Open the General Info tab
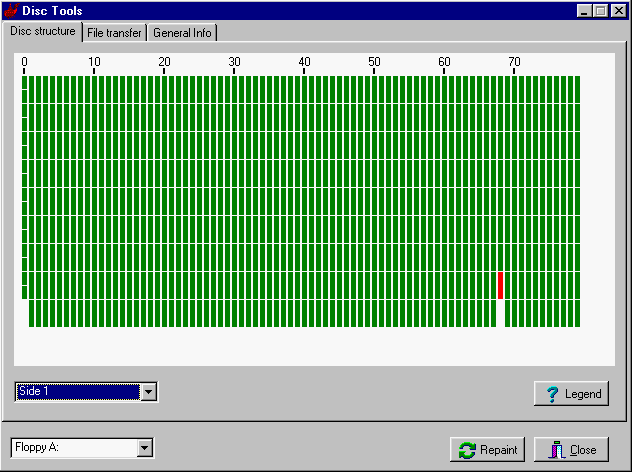 coord(181,33)
